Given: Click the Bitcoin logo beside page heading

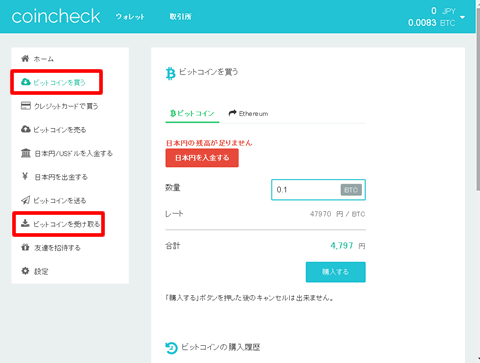Looking at the screenshot, I should point(170,73).
